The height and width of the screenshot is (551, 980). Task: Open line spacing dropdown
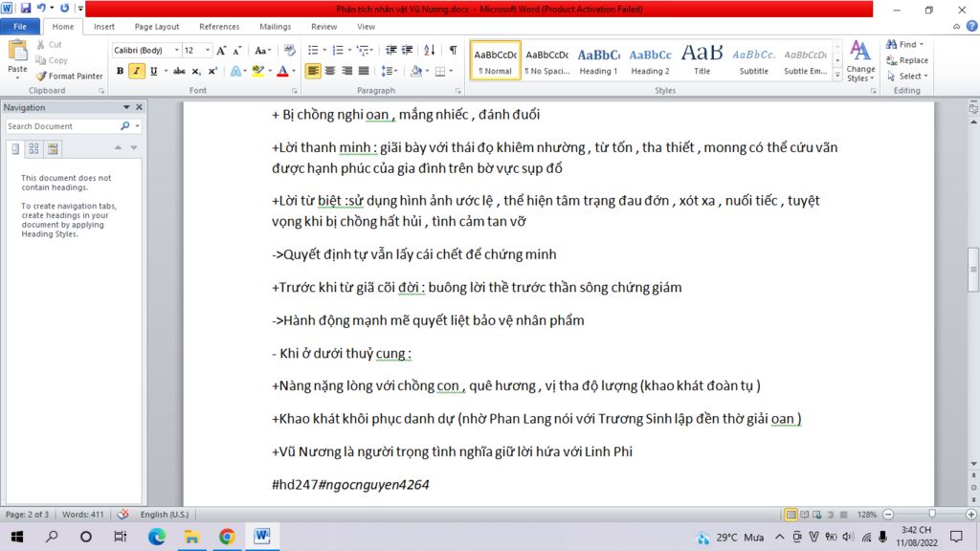pos(389,71)
